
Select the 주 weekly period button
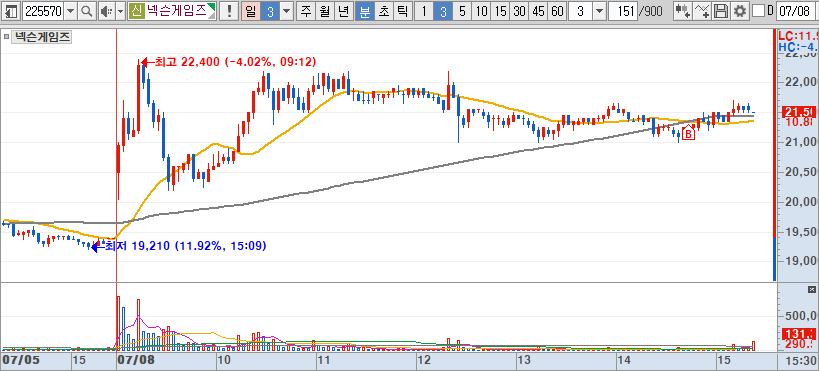tap(305, 10)
